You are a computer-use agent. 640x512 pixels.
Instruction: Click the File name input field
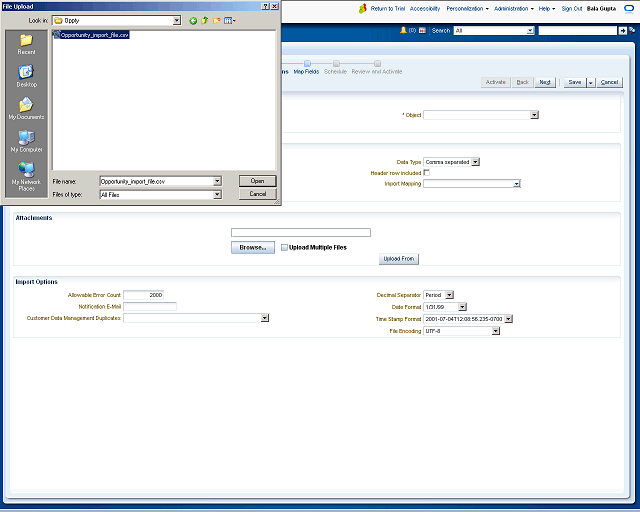pos(157,181)
